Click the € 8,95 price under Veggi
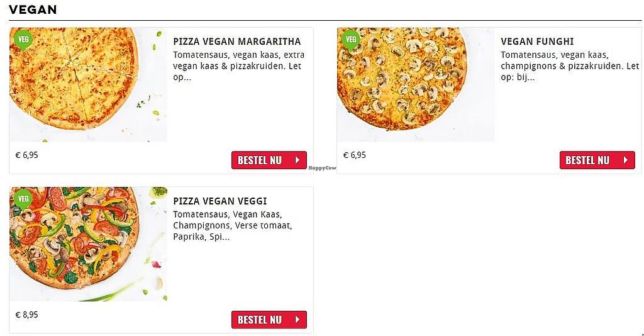644x336 pixels. [27, 315]
